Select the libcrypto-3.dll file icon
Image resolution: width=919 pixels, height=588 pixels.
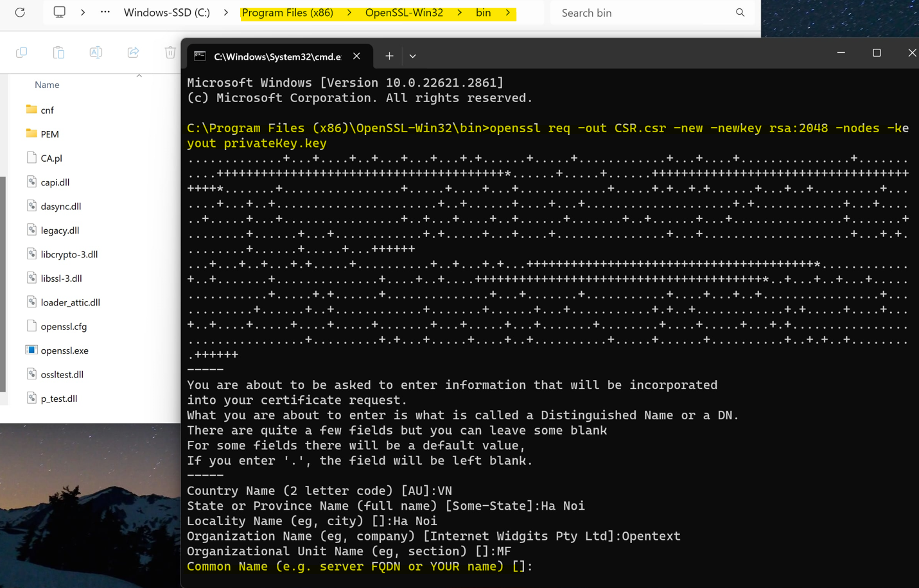[33, 254]
